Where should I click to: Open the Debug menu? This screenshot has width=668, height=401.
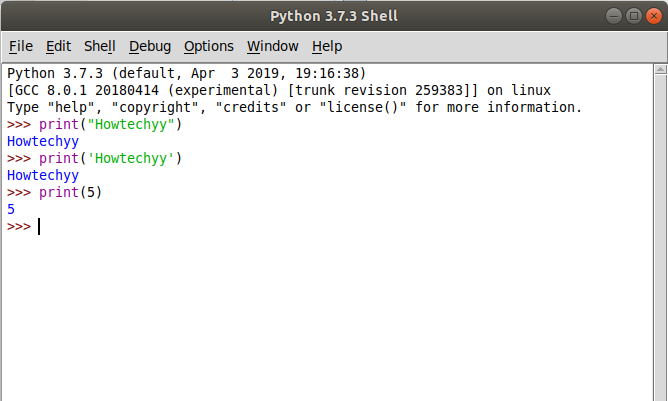tap(150, 46)
